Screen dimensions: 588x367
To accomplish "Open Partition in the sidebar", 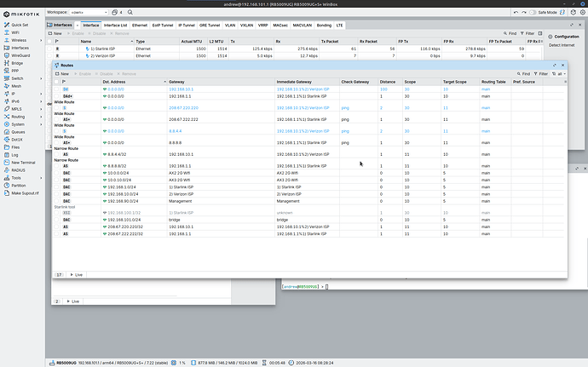I will tap(19, 186).
